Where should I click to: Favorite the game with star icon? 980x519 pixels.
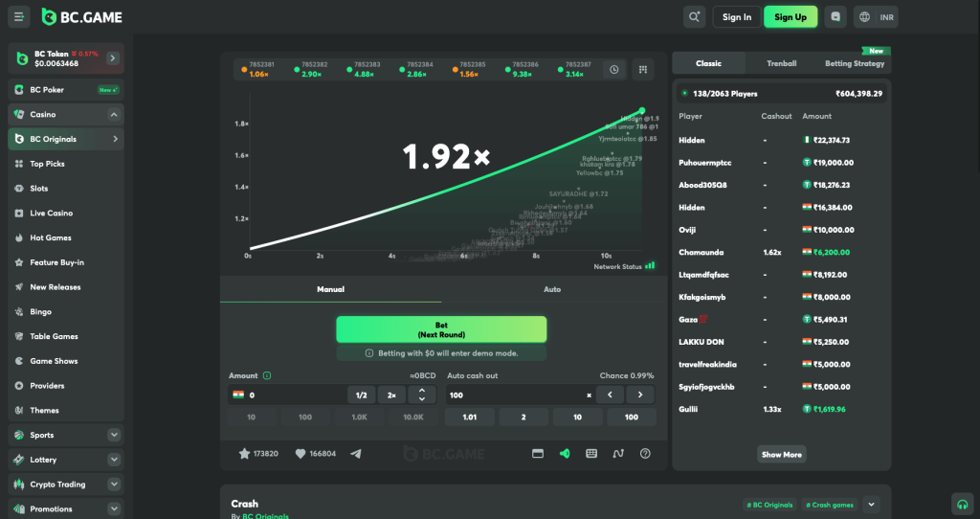pyautogui.click(x=244, y=454)
